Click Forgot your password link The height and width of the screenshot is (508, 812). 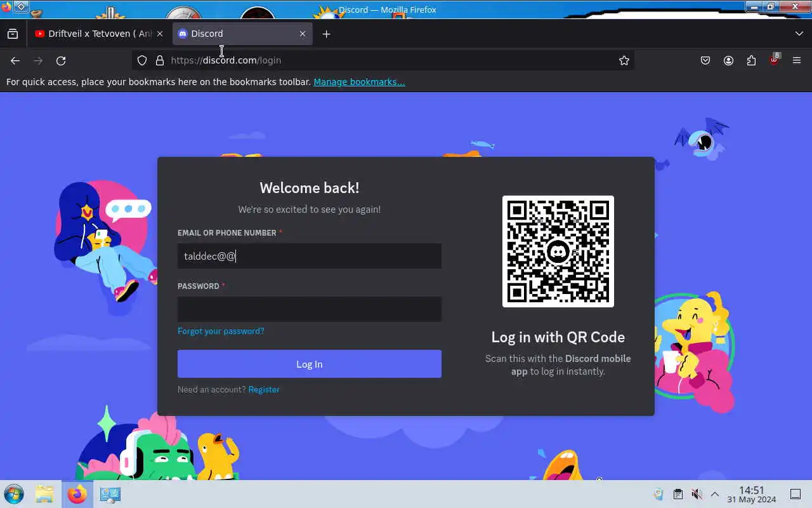pos(221,331)
